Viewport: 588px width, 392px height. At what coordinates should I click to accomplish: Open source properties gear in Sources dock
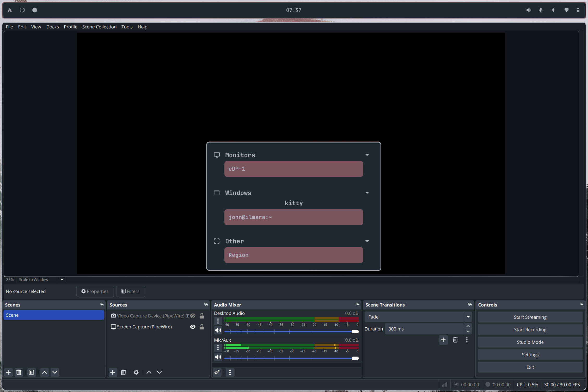[136, 372]
